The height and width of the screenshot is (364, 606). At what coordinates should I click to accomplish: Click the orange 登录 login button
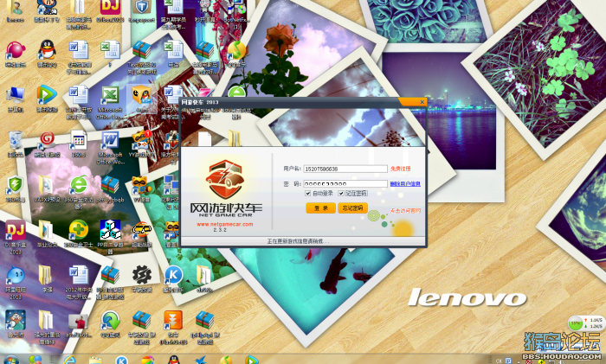click(321, 208)
